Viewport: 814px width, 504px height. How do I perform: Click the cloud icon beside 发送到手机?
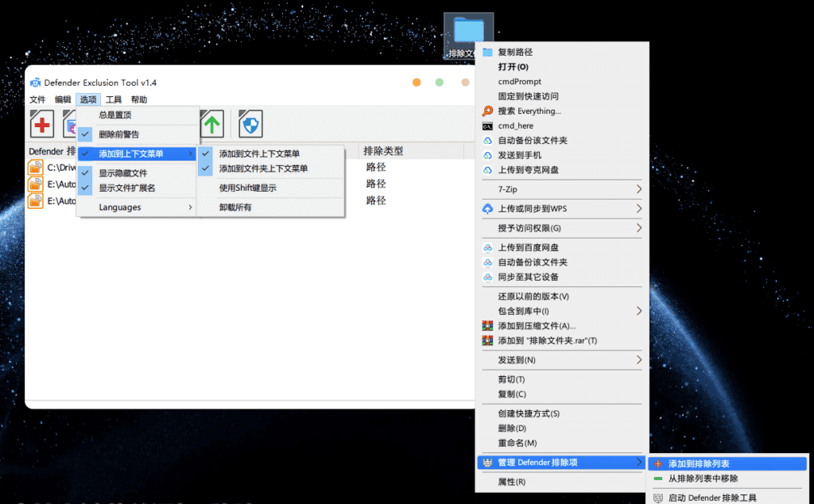[x=487, y=155]
